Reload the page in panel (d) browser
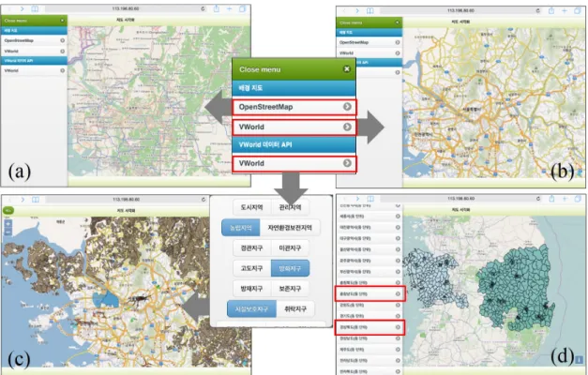588x375 pixels. [x=538, y=199]
